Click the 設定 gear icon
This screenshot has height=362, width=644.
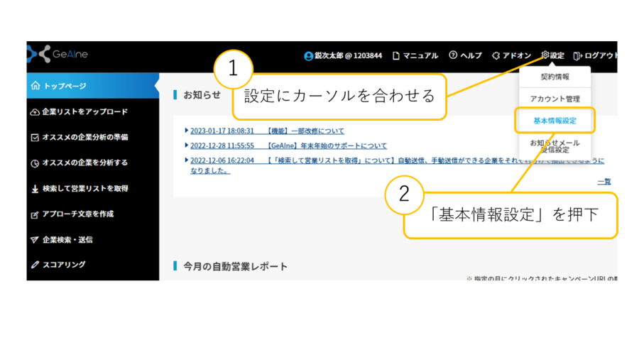[545, 55]
